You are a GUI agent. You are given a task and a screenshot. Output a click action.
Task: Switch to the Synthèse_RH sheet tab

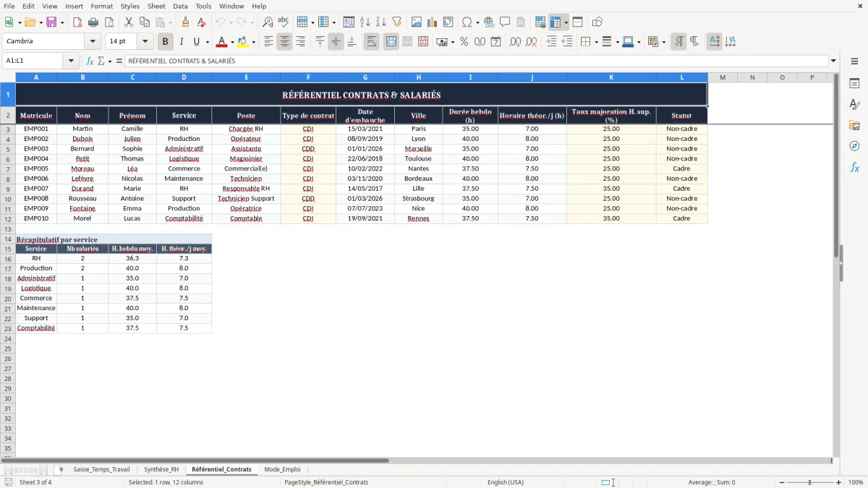pyautogui.click(x=161, y=469)
